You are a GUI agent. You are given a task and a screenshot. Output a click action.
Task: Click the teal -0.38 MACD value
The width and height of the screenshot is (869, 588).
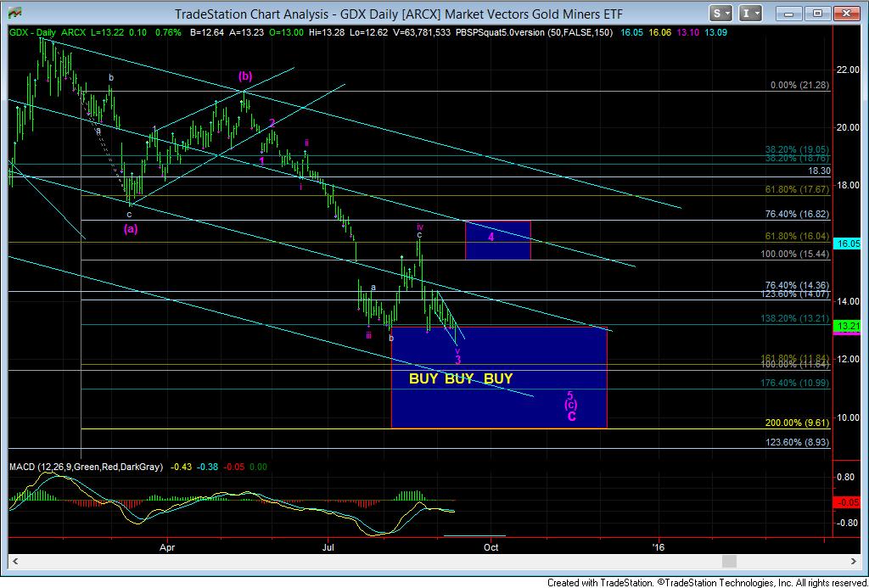tap(207, 468)
